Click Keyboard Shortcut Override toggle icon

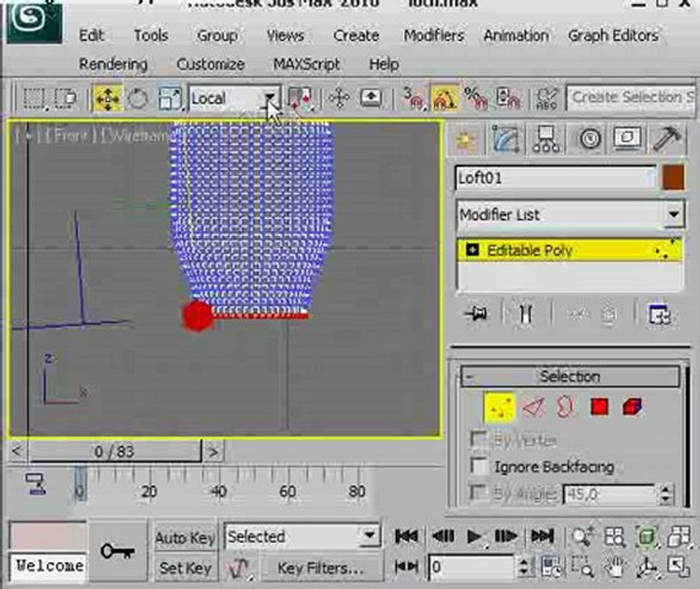(371, 99)
